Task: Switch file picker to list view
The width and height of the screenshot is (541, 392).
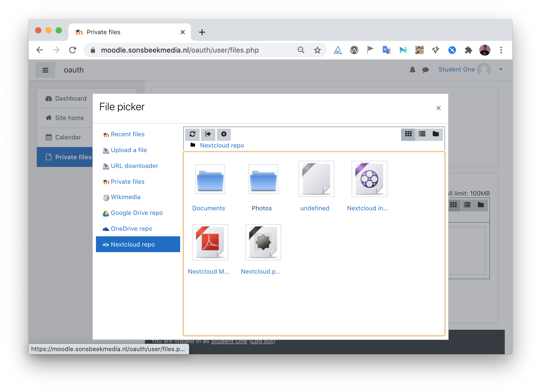Action: click(422, 134)
